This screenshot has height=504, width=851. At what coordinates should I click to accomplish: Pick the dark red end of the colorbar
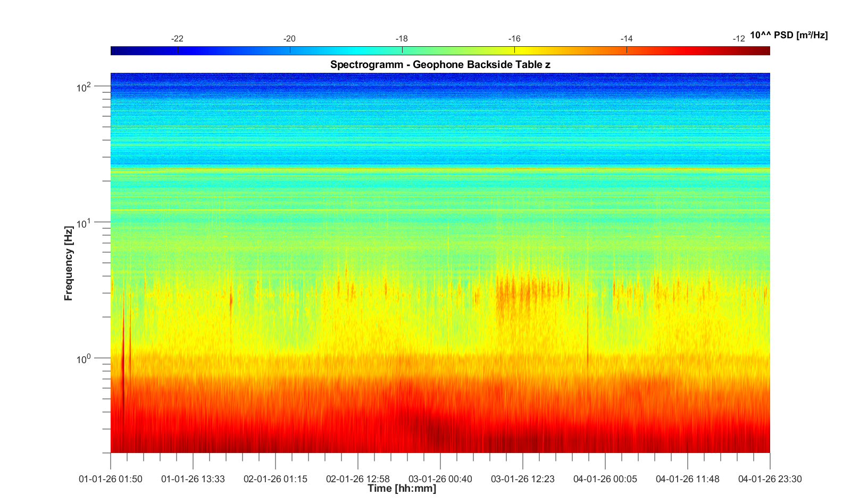(765, 51)
